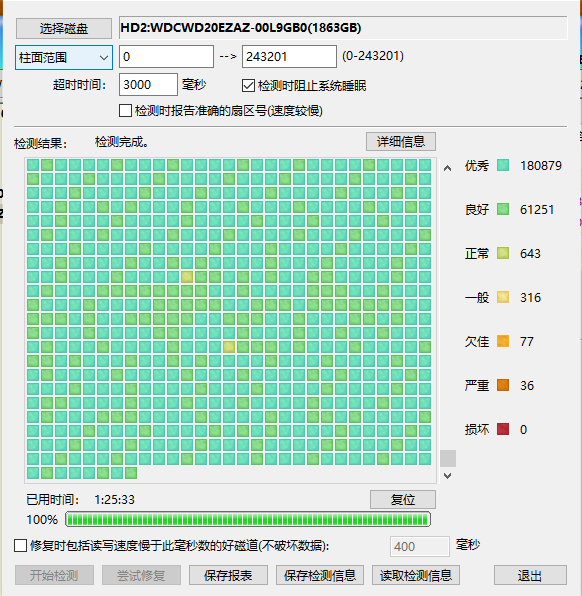Click 保存报表 to save report
Image resolution: width=582 pixels, height=596 pixels.
pyautogui.click(x=228, y=575)
